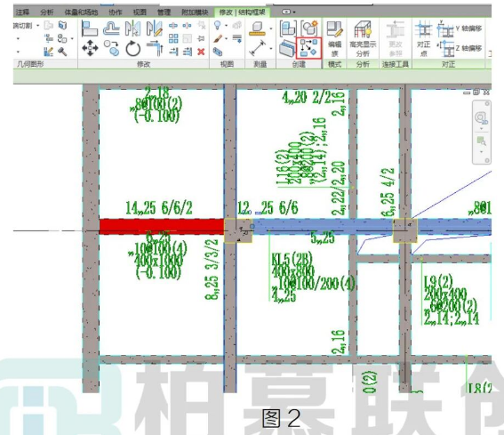Click Zoom icon in navigation bar

481,141
